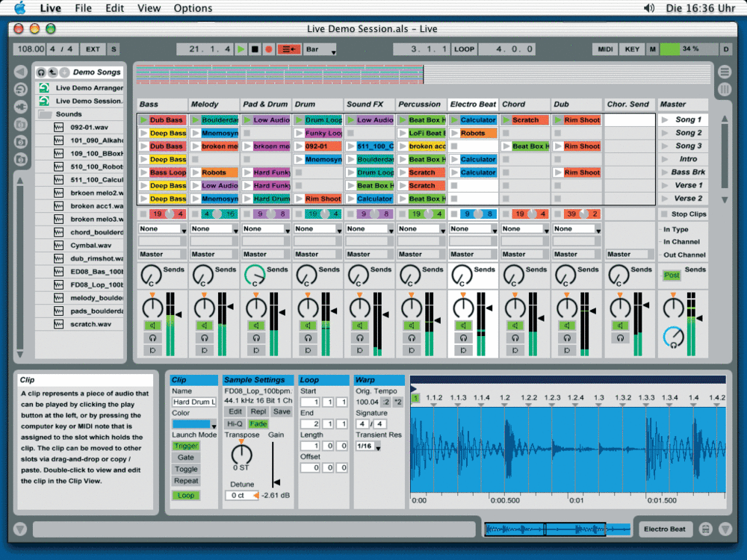Image resolution: width=747 pixels, height=560 pixels.
Task: Open the clip Color dropdown
Action: pos(214,426)
